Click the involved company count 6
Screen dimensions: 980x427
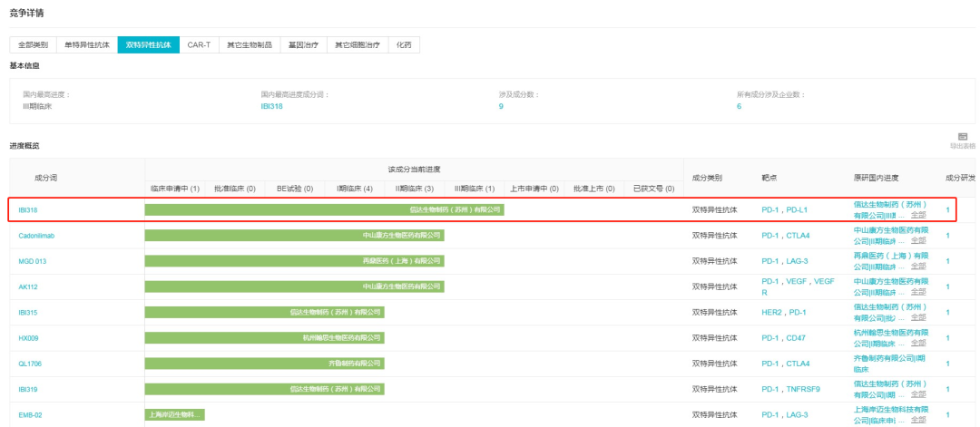[x=739, y=106]
